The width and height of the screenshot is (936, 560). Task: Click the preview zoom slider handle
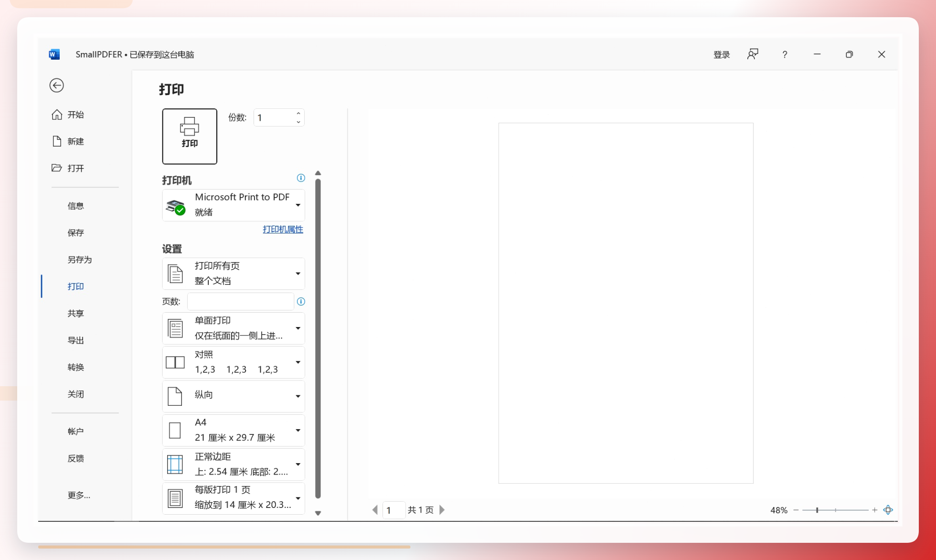817,510
